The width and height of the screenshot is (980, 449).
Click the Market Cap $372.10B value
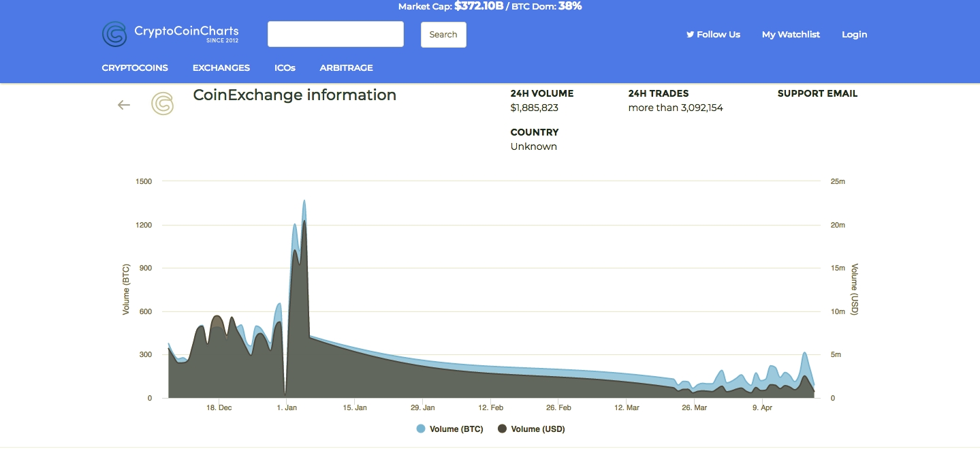click(x=479, y=6)
